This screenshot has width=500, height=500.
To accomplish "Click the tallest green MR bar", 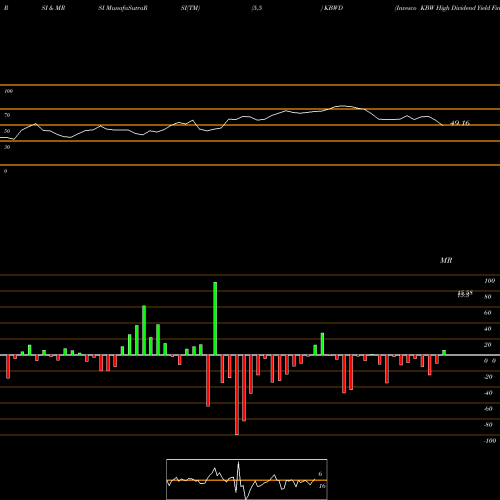I will [215, 318].
